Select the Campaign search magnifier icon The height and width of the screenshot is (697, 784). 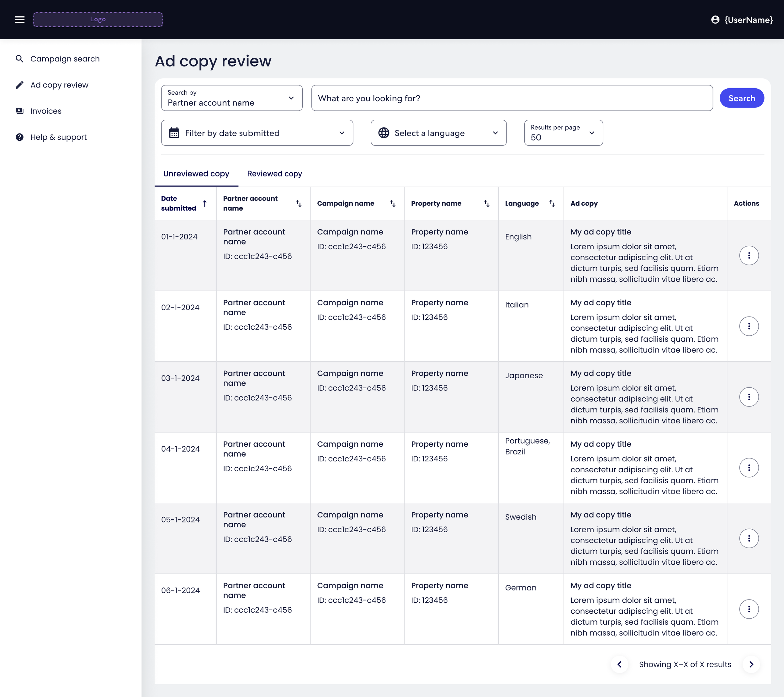(x=19, y=59)
